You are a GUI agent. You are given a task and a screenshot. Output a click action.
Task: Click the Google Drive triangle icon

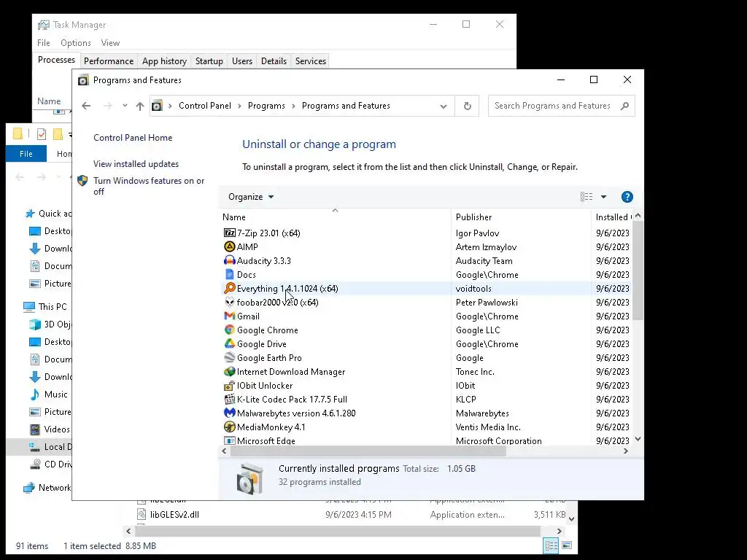tap(230, 343)
